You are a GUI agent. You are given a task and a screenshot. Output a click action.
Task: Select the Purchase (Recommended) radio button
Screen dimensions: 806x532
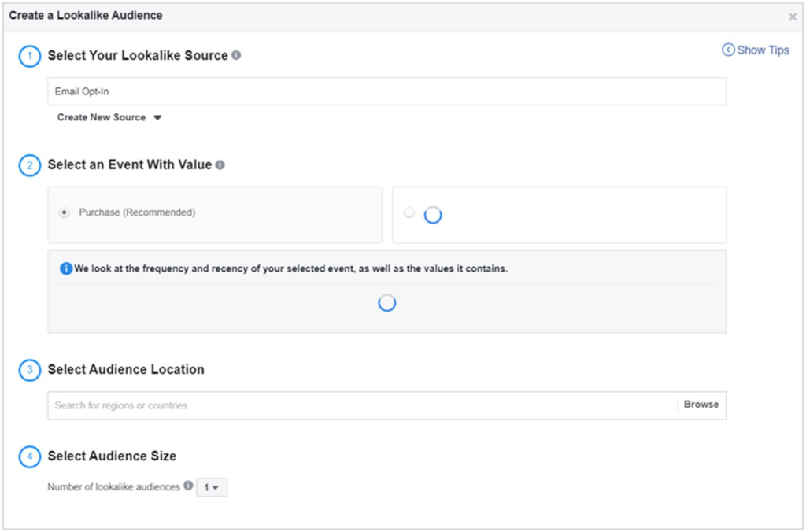click(65, 212)
